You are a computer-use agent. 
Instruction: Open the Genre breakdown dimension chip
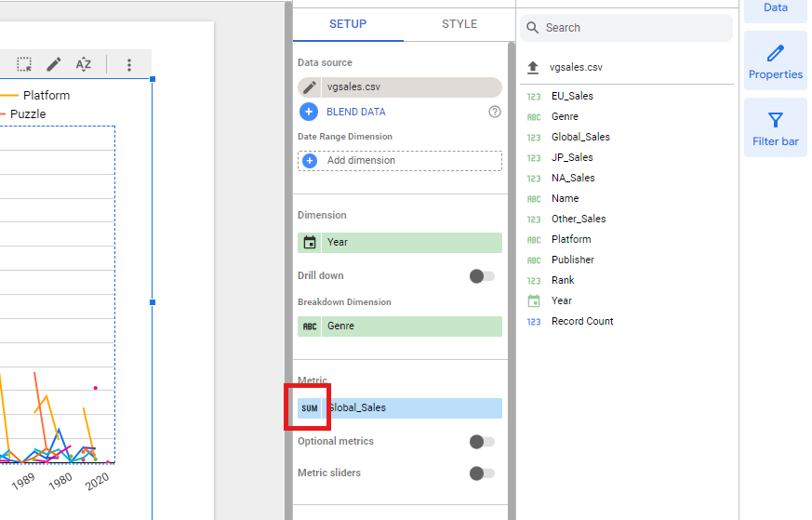409,327
